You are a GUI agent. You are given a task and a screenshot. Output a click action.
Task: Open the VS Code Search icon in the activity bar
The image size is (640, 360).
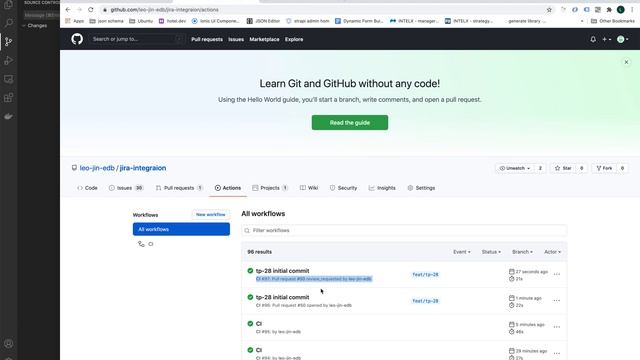[x=9, y=23]
